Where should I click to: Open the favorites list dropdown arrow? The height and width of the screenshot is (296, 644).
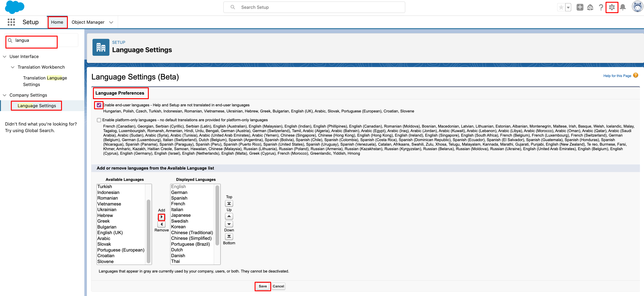(568, 7)
